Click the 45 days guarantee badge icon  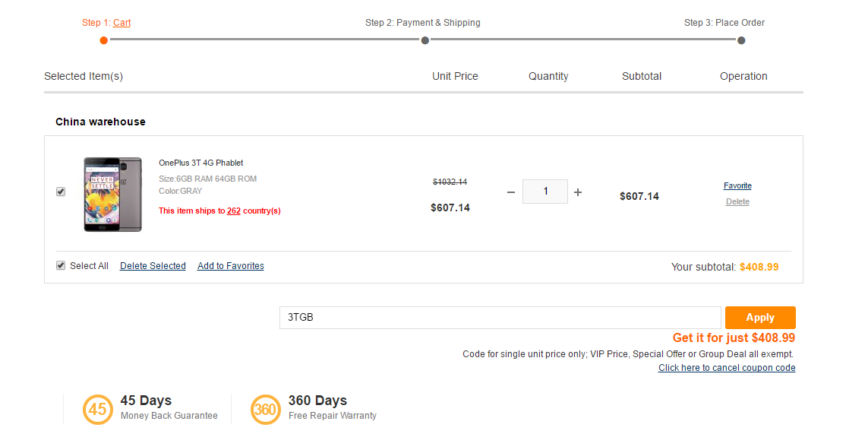click(98, 410)
